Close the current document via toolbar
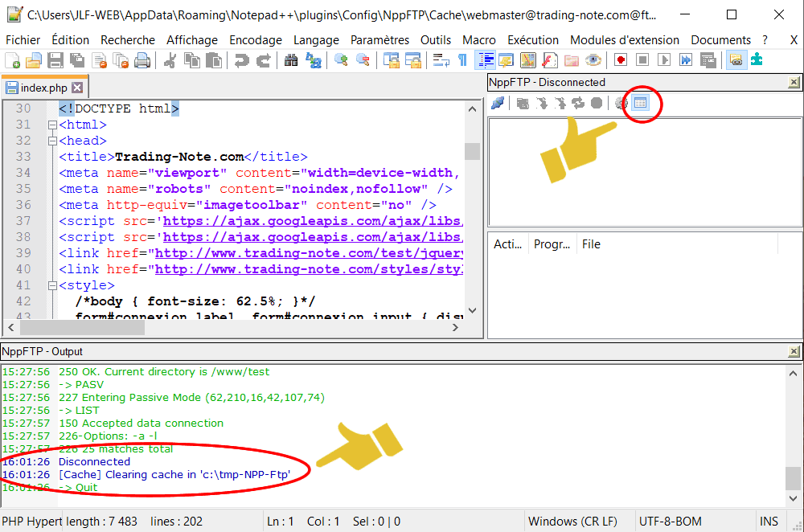Screen dimensions: 804x532 [x=99, y=60]
